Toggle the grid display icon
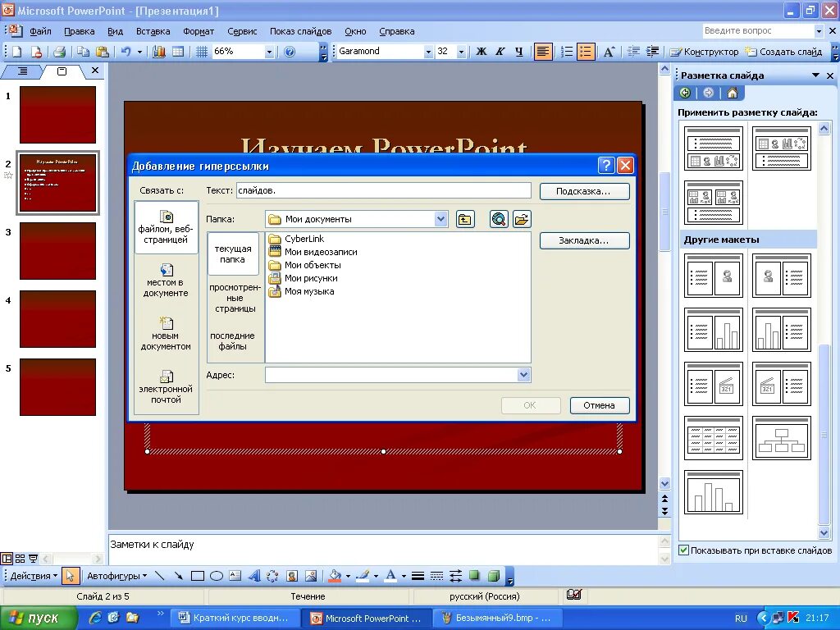This screenshot has height=630, width=840. (x=202, y=52)
